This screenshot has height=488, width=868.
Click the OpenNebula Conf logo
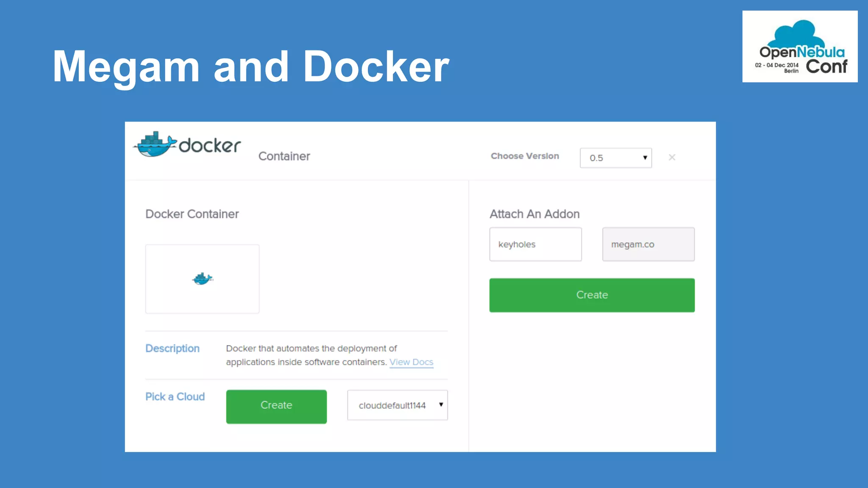pyautogui.click(x=800, y=47)
